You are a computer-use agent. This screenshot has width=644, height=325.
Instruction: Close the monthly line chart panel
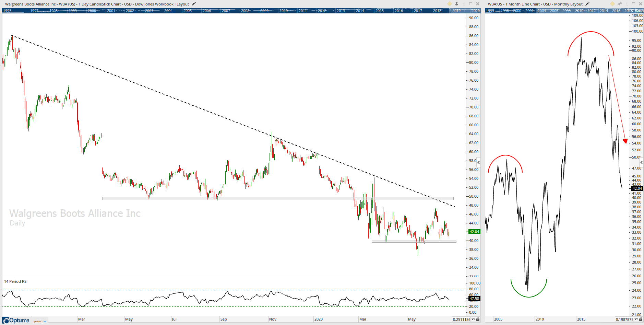tap(641, 4)
